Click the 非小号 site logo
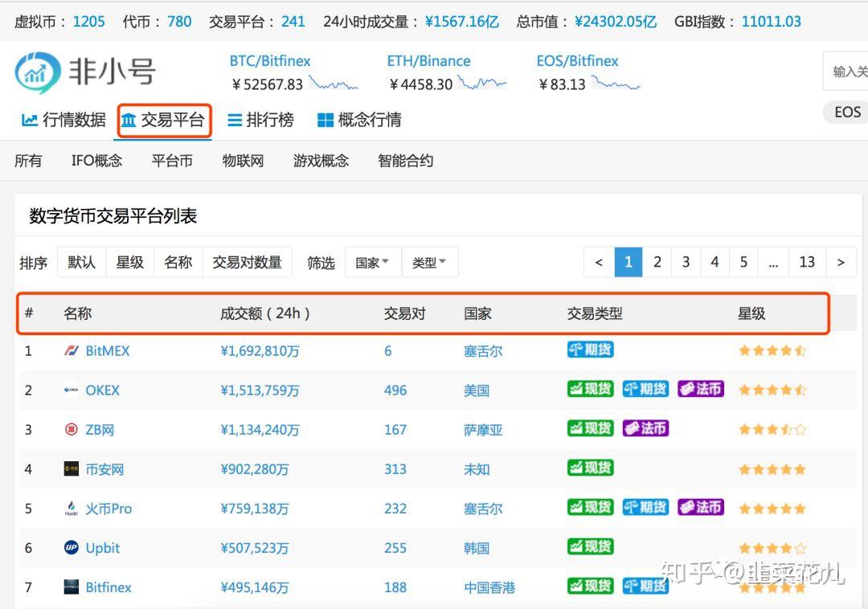The height and width of the screenshot is (609, 868). tap(85, 72)
